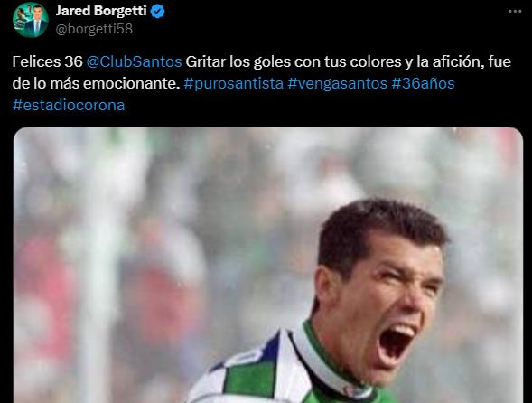Click the blue verified badge

point(157,11)
